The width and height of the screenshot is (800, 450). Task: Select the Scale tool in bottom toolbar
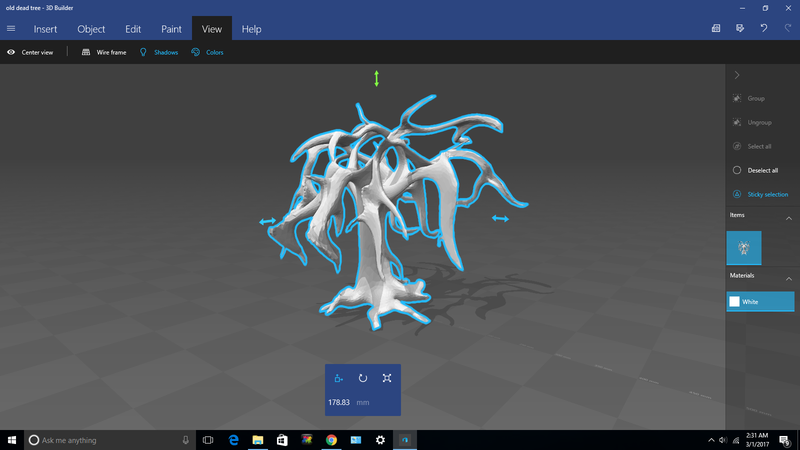(387, 378)
